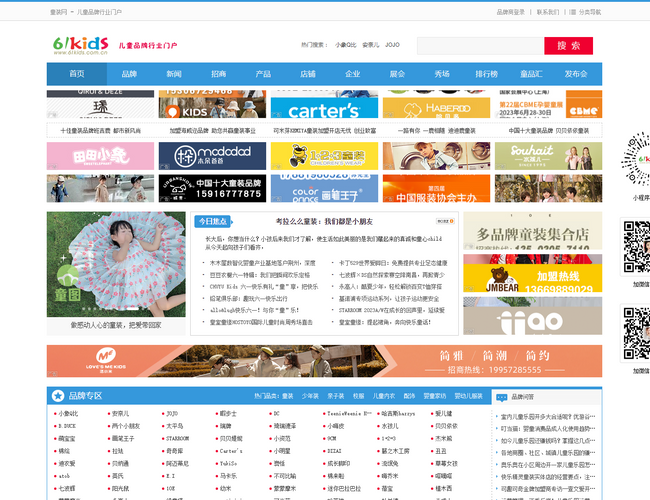Open the 首页 nav item

coord(77,74)
